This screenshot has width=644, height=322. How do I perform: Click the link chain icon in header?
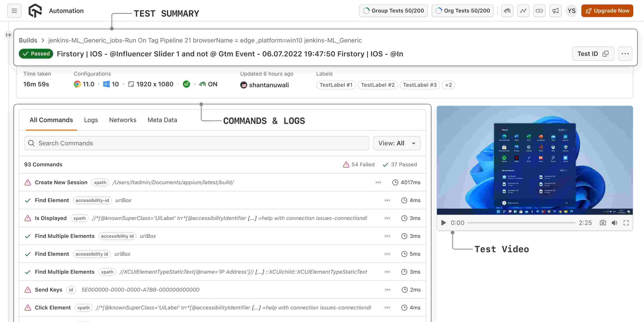pos(539,11)
